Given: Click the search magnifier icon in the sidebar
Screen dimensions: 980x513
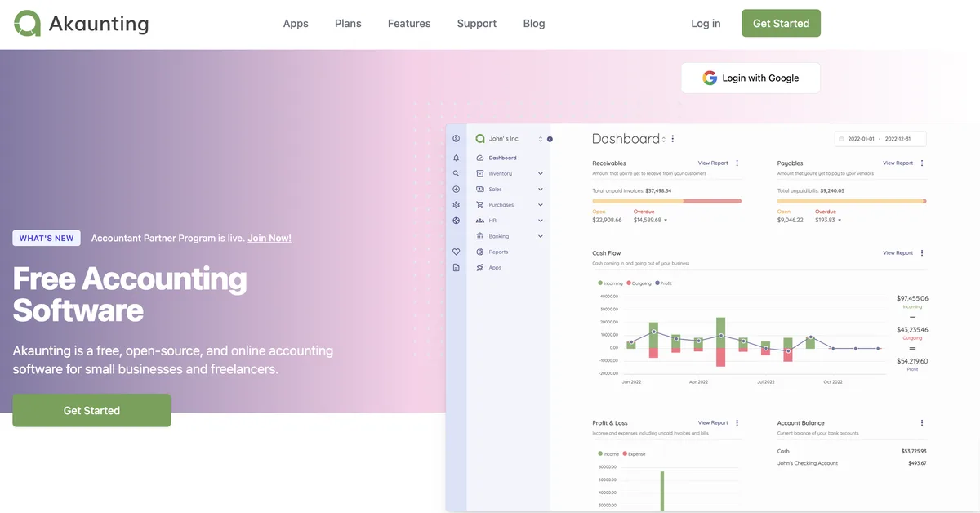Looking at the screenshot, I should tap(456, 173).
